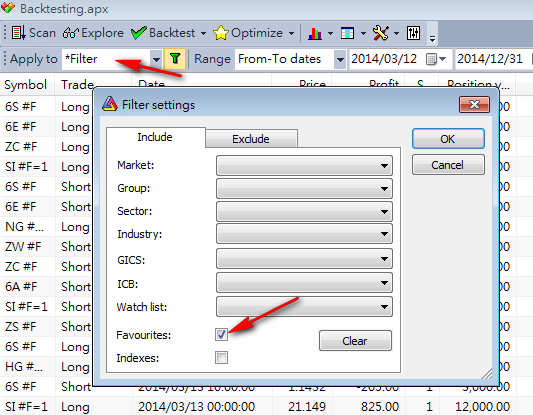Image resolution: width=533 pixels, height=415 pixels.
Task: Open the GICS dropdown
Action: point(304,259)
